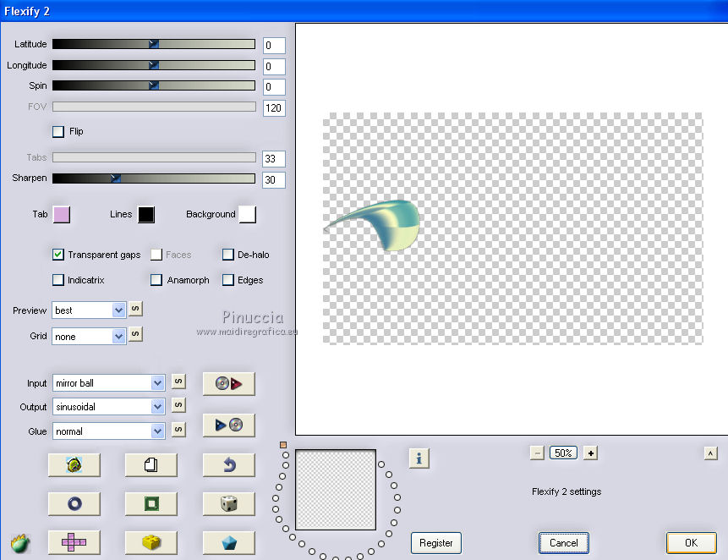Click the copy pages icon button
728x560 pixels.
151,464
